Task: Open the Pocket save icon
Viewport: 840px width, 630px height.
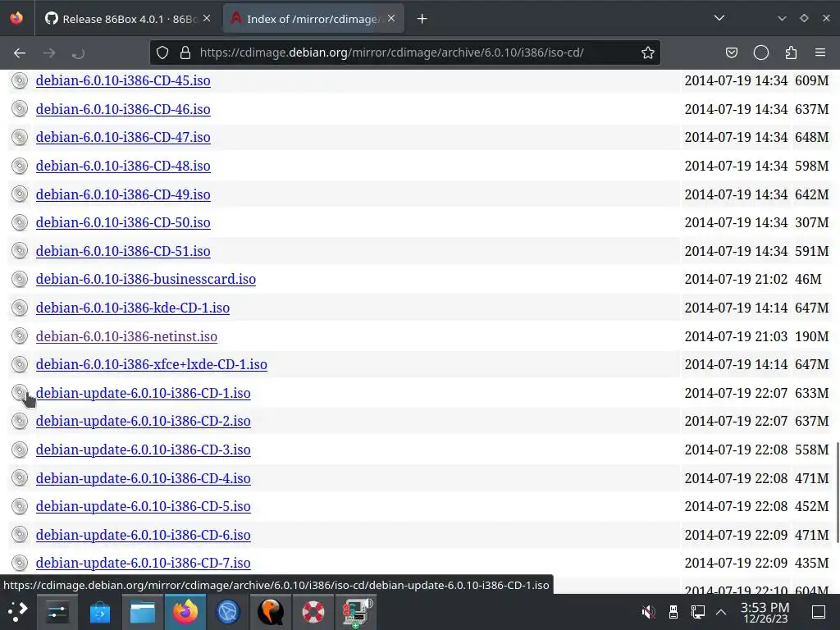Action: (x=731, y=52)
